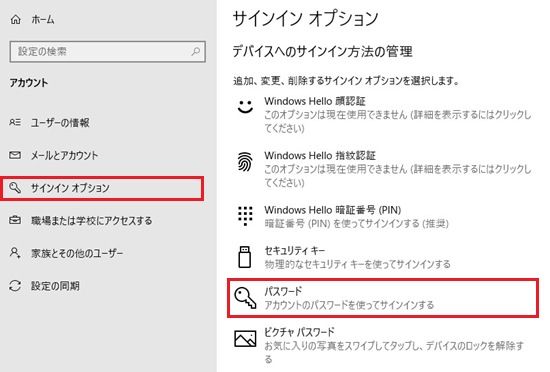The image size is (550, 372).
Task: Click the briefcase icon for work access
Action: [x=15, y=220]
